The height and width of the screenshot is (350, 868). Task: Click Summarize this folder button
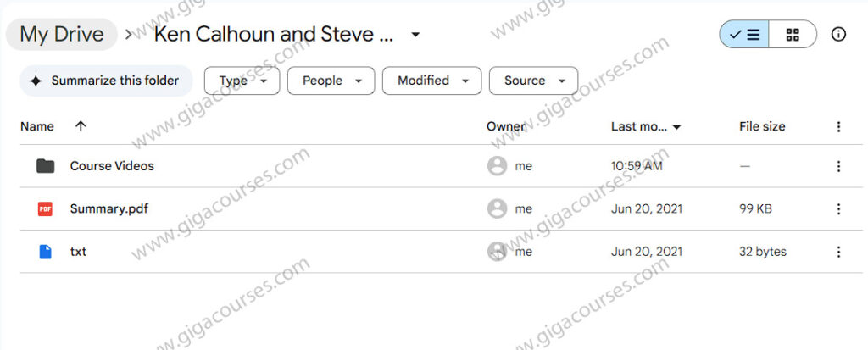click(105, 81)
